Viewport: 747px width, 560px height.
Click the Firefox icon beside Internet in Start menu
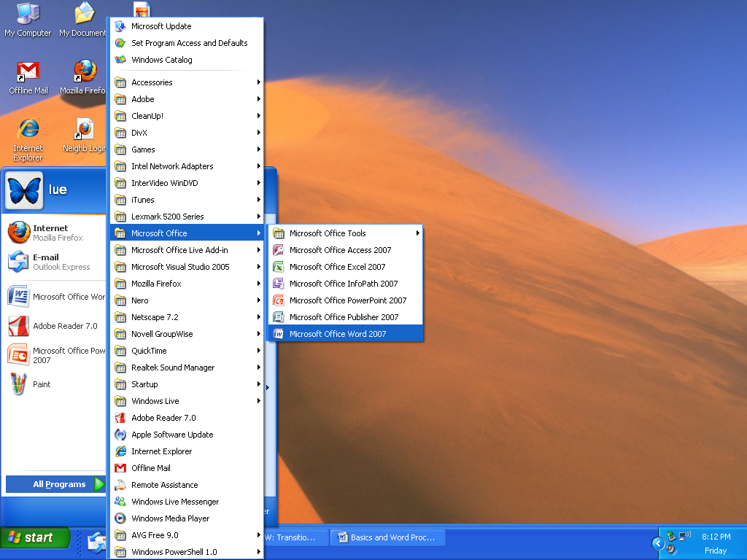point(18,233)
